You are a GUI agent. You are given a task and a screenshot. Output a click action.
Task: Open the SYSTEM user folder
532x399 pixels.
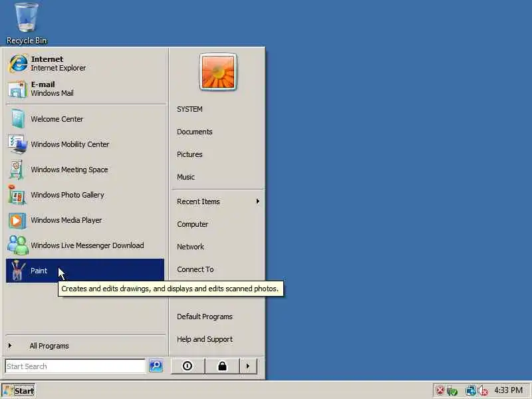coord(217,109)
